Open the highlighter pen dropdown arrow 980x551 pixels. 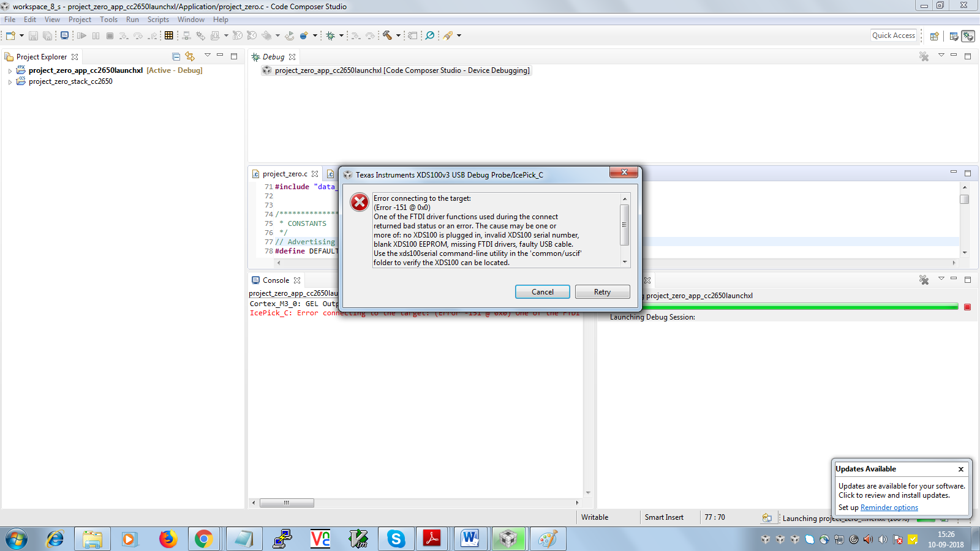pos(459,36)
